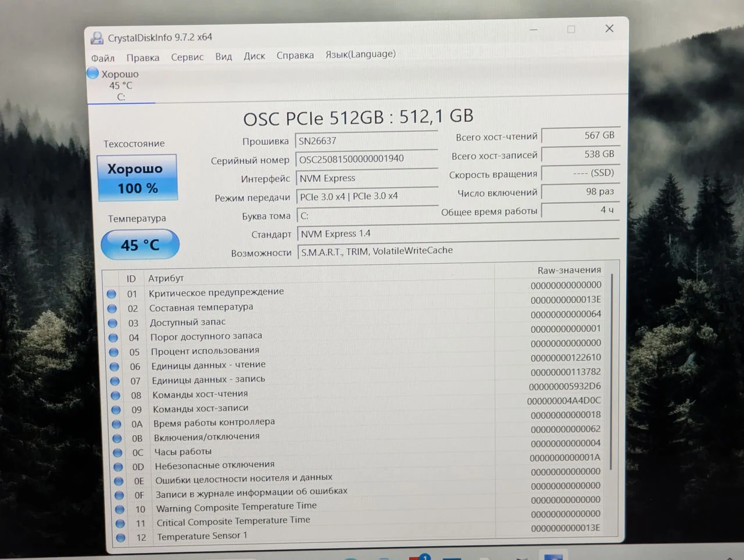Screen dimensions: 744x560
Task: Click the 45 °C temperature button
Action: tap(140, 245)
